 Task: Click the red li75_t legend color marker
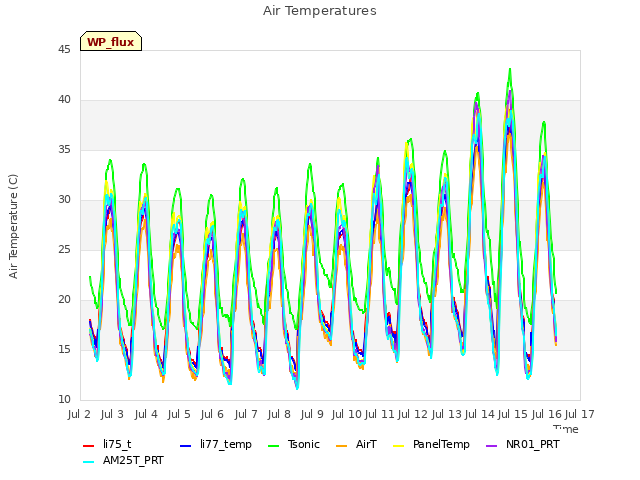89,446
